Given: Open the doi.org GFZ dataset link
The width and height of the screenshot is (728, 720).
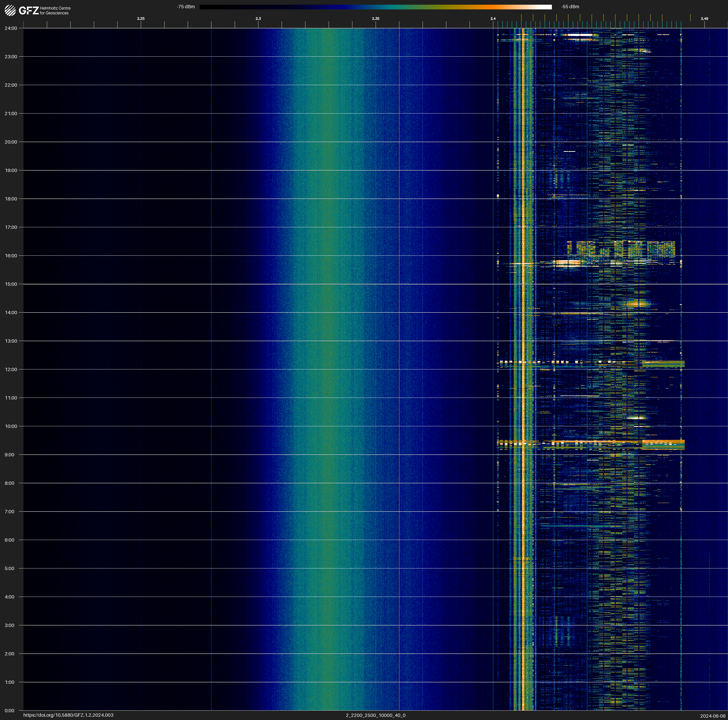Looking at the screenshot, I should click(x=68, y=715).
